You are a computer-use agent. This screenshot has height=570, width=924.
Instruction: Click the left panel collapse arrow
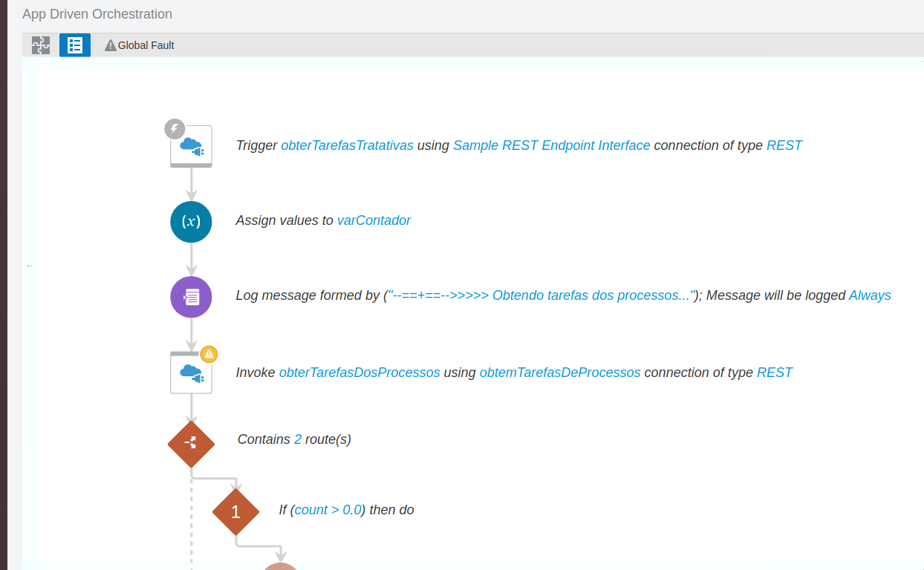(x=30, y=266)
